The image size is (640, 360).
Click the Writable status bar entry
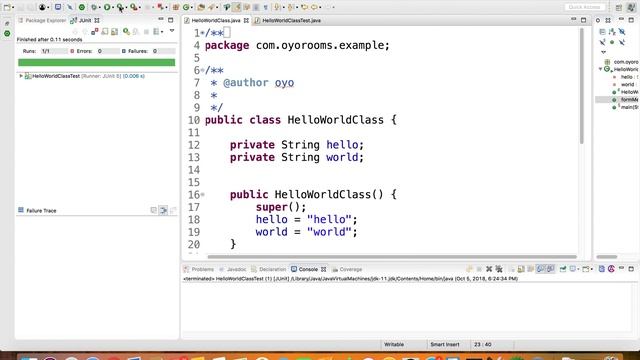tap(394, 344)
